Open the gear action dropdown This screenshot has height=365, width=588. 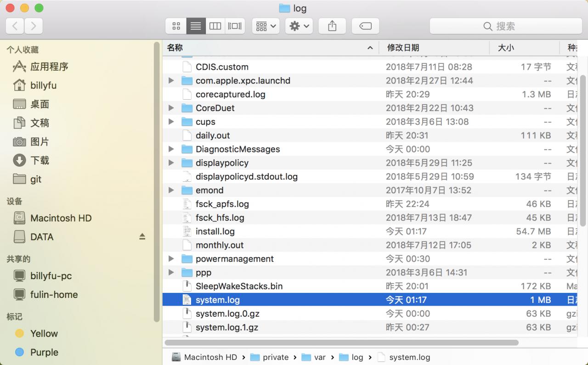[299, 26]
